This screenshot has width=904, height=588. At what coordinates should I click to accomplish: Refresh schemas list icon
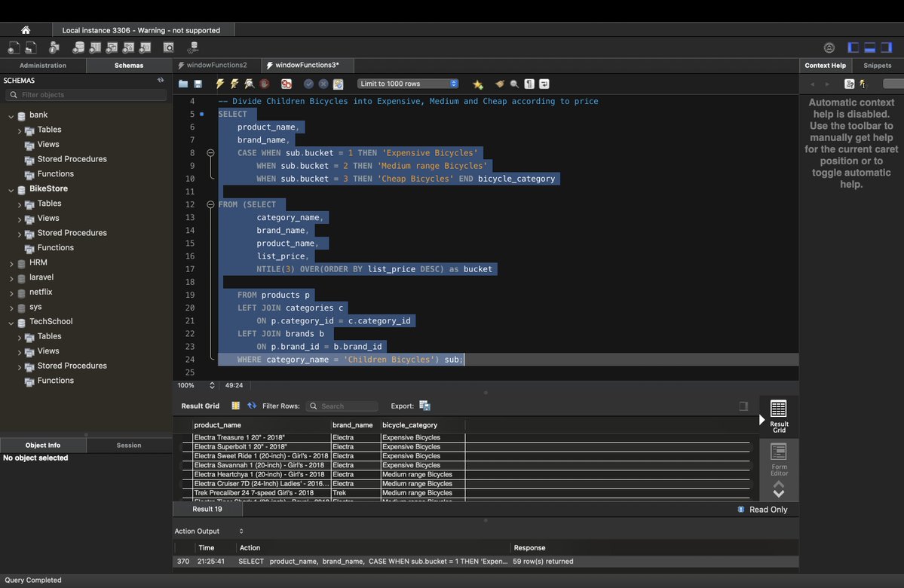pyautogui.click(x=161, y=80)
